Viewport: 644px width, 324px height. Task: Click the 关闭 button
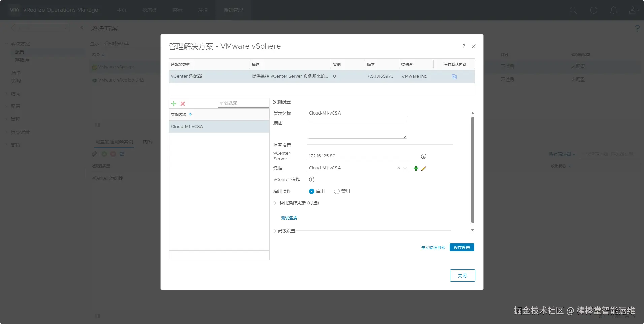[x=462, y=276]
